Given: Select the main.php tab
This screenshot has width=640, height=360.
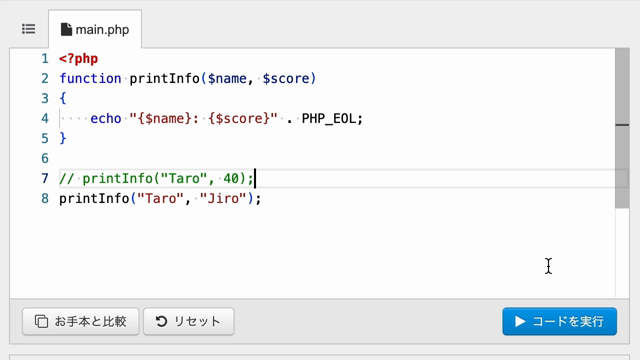Looking at the screenshot, I should [95, 29].
